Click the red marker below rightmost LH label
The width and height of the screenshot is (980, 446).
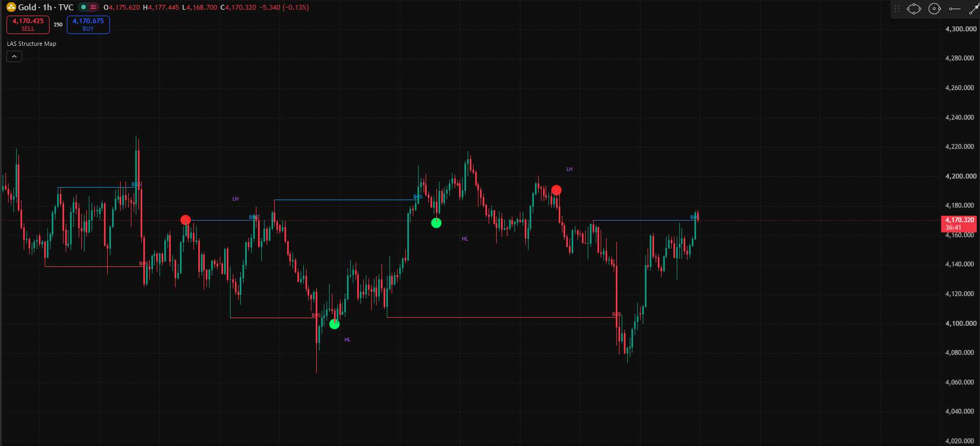(x=556, y=190)
